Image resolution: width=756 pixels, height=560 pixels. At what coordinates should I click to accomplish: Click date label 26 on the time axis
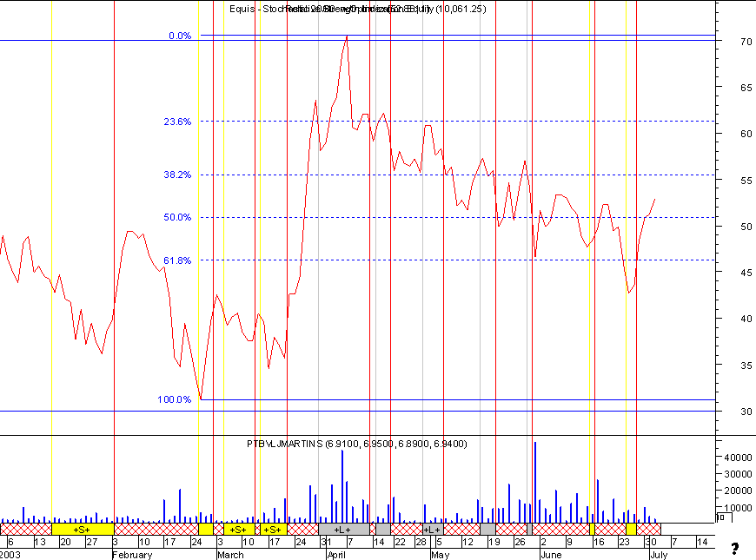pyautogui.click(x=520, y=542)
